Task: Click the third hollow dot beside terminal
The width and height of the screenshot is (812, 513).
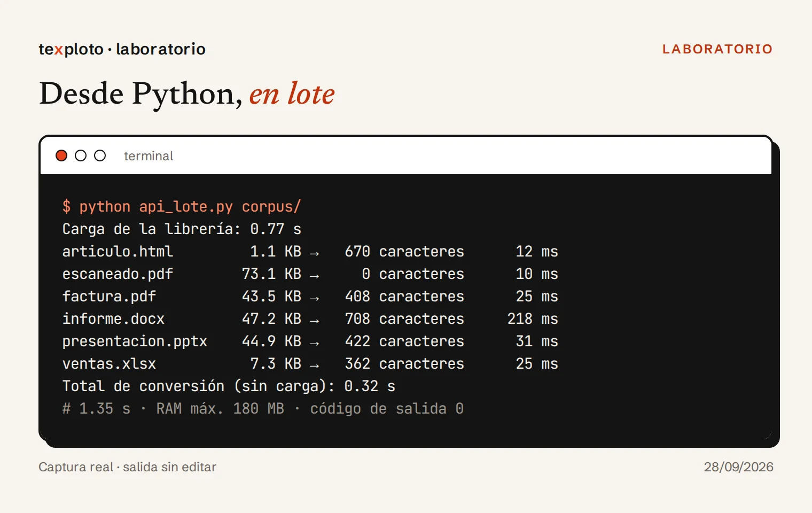Action: click(100, 156)
